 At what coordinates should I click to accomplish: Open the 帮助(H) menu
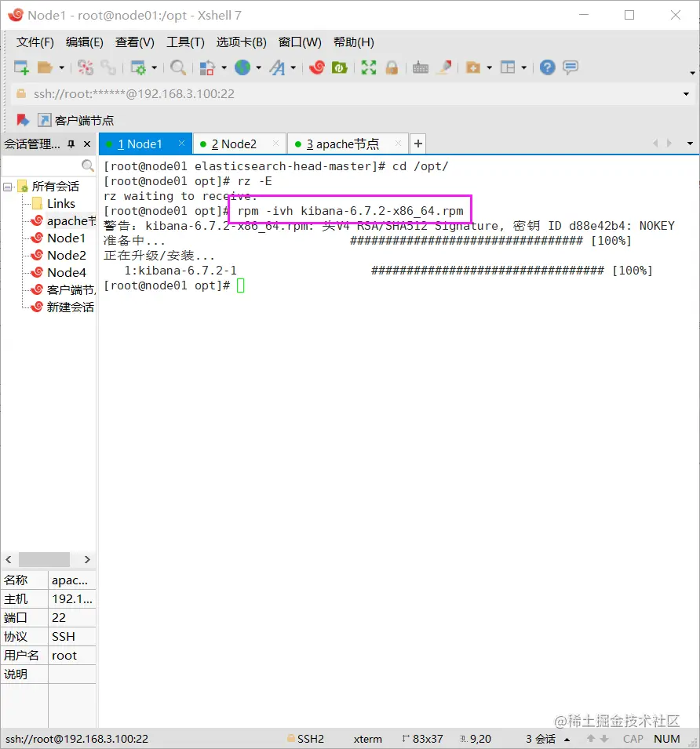(354, 42)
